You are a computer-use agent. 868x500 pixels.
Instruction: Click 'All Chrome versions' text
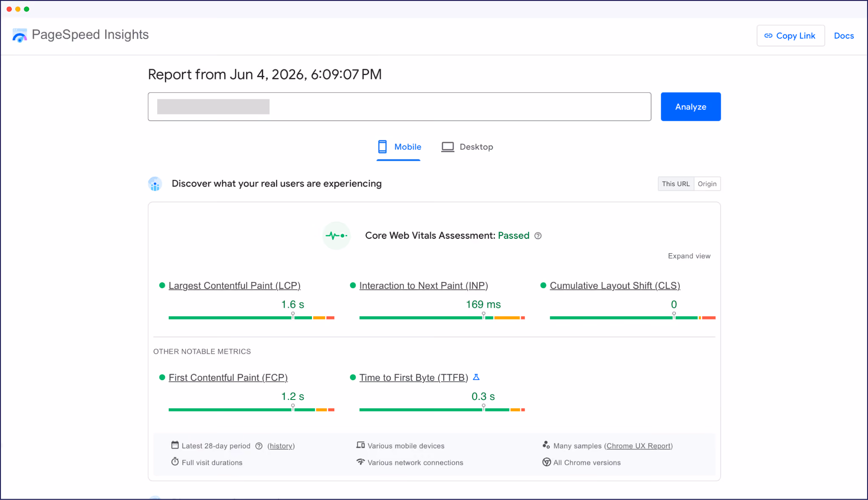587,463
